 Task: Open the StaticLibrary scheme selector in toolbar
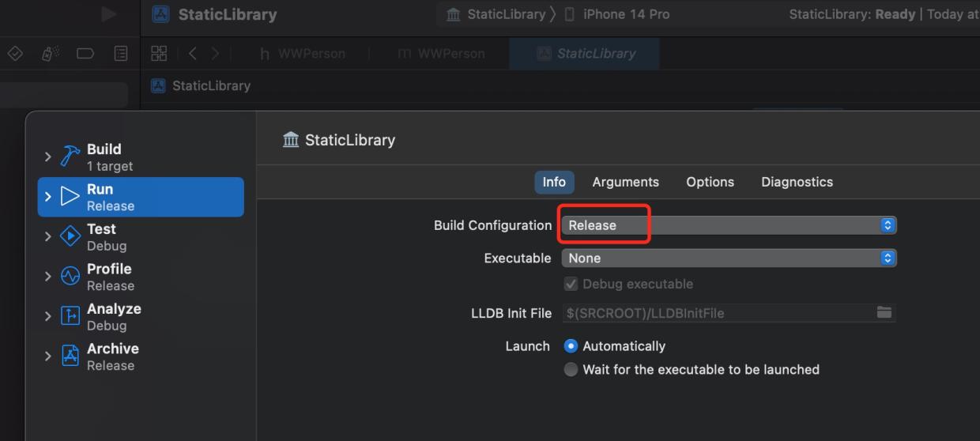pos(496,14)
